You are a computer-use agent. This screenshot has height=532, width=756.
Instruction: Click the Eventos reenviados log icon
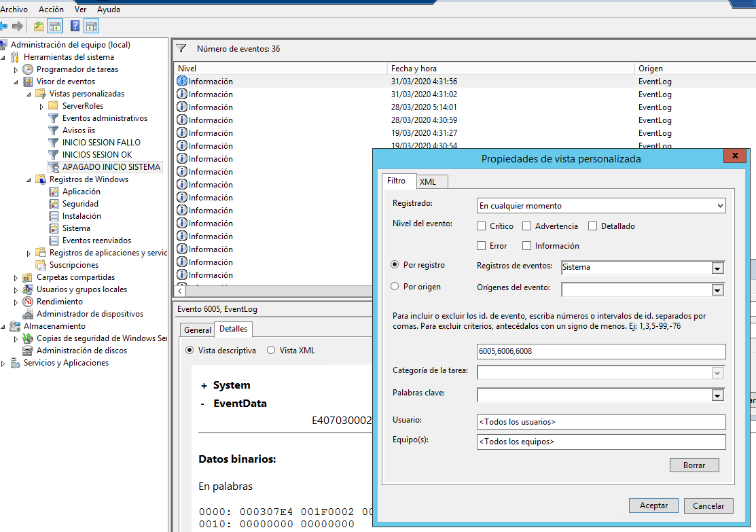[54, 241]
